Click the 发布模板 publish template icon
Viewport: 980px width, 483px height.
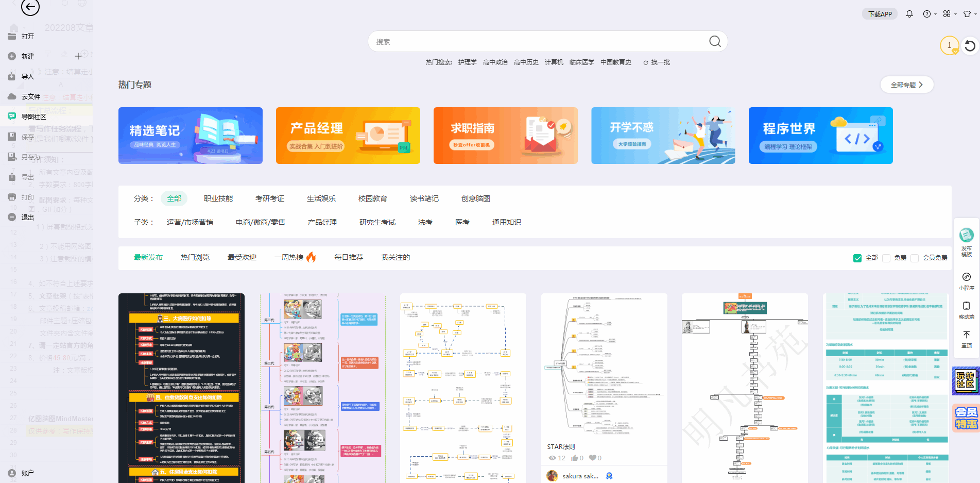966,236
